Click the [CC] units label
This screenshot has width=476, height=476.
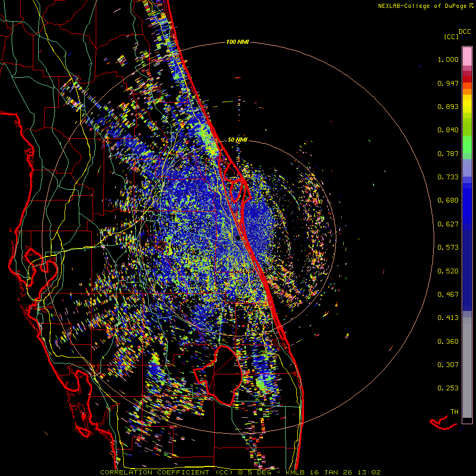tap(451, 36)
